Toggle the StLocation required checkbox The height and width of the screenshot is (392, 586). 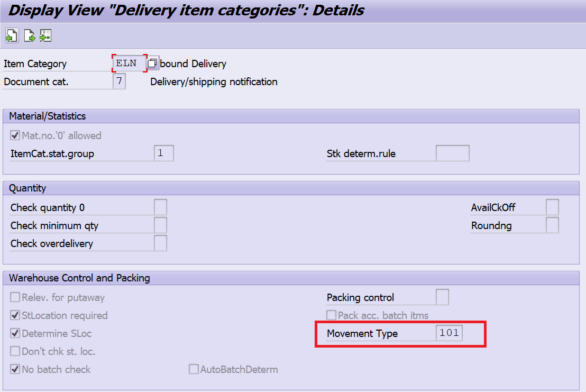15,316
